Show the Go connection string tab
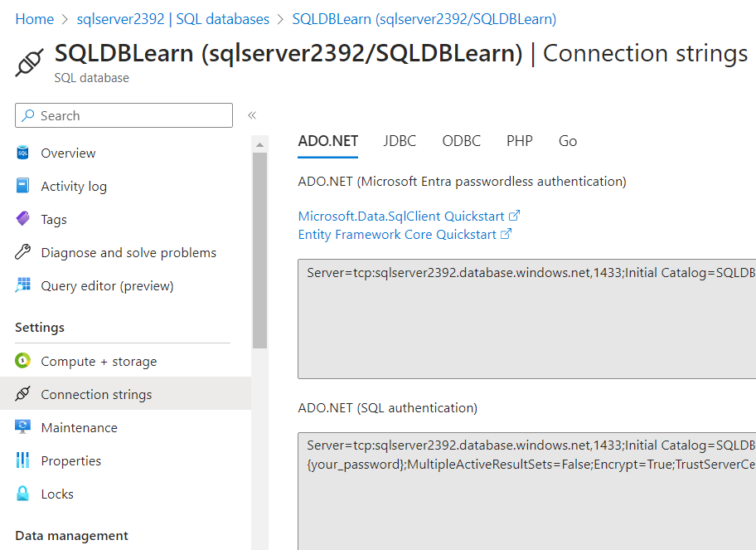 point(568,141)
